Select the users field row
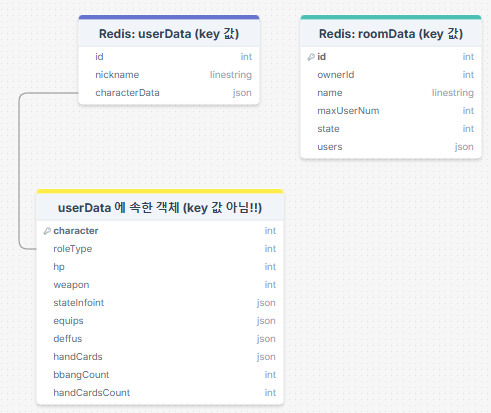The width and height of the screenshot is (491, 413). (391, 147)
